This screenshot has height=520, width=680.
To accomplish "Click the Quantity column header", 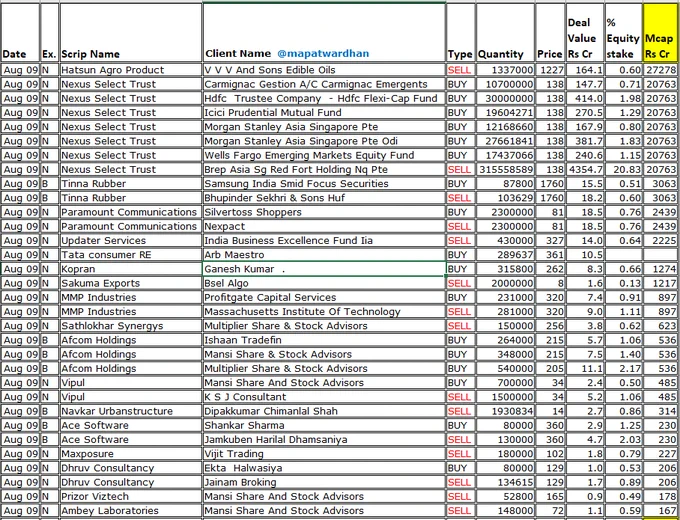I will pos(506,33).
